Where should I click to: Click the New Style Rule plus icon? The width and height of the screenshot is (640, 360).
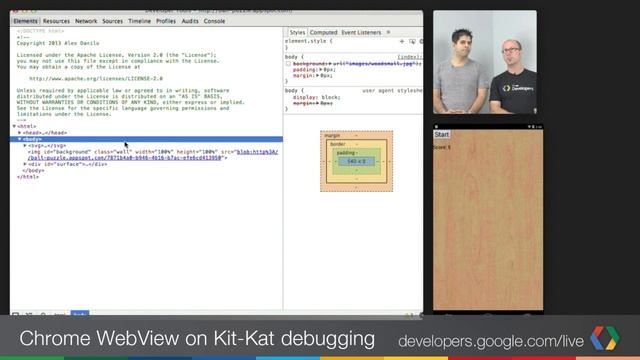click(x=402, y=41)
